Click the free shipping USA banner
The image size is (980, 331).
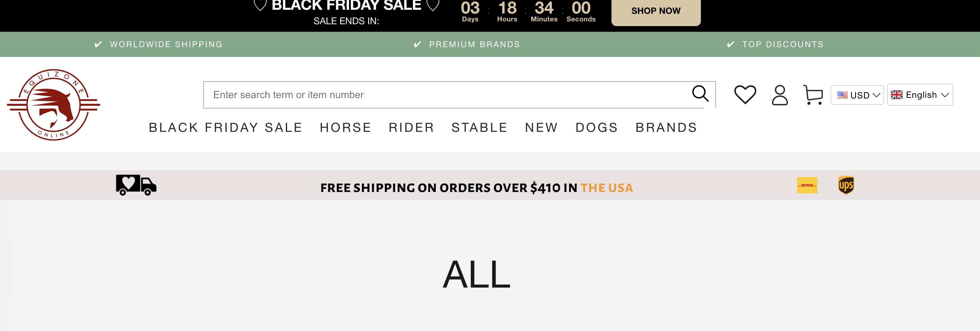click(476, 188)
